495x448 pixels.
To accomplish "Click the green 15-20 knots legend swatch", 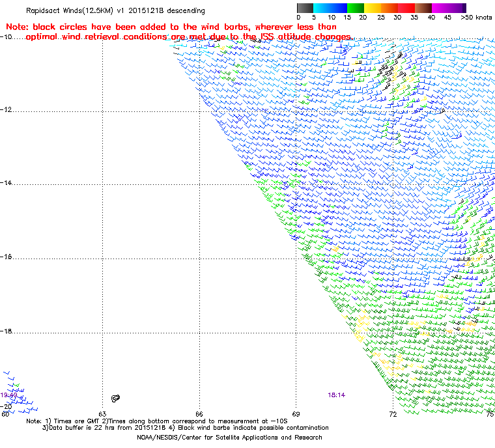I will point(356,8).
